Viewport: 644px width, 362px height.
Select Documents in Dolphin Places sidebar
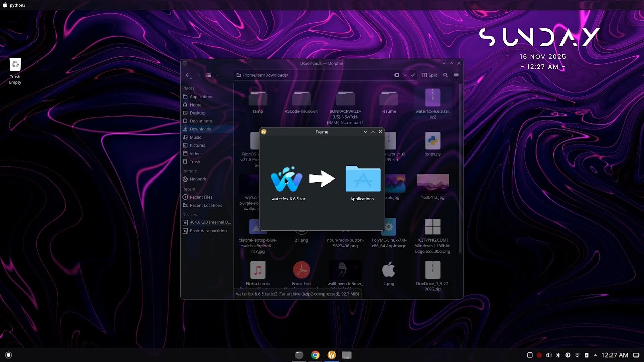pyautogui.click(x=208, y=121)
